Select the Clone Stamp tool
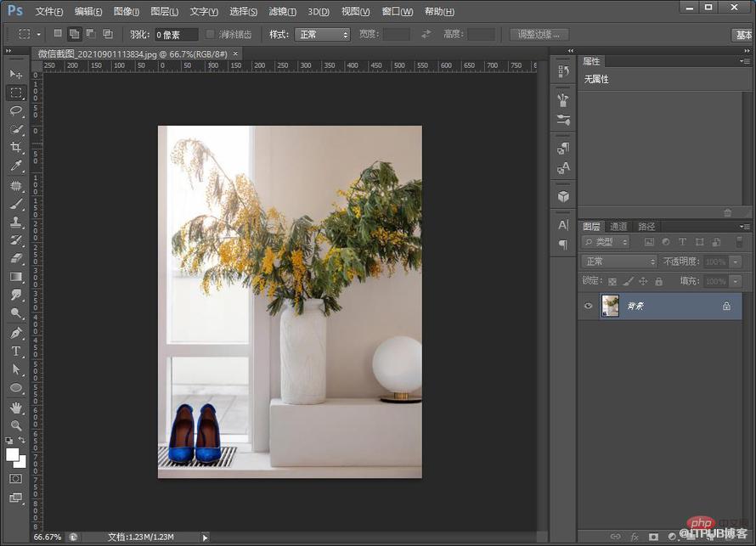Viewport: 756px width, 546px height. [x=16, y=222]
